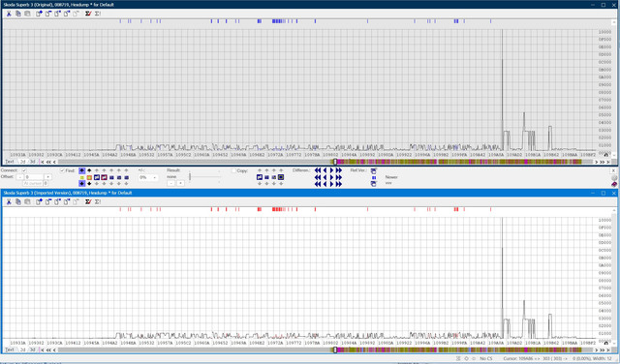Click plain sigma icon in Original window toolbar
Image resolution: width=620 pixels, height=364 pixels.
click(x=98, y=14)
